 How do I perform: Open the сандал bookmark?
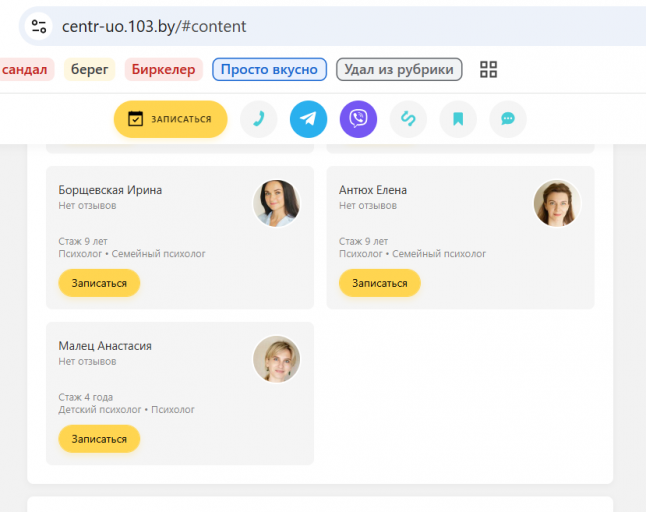point(24,69)
